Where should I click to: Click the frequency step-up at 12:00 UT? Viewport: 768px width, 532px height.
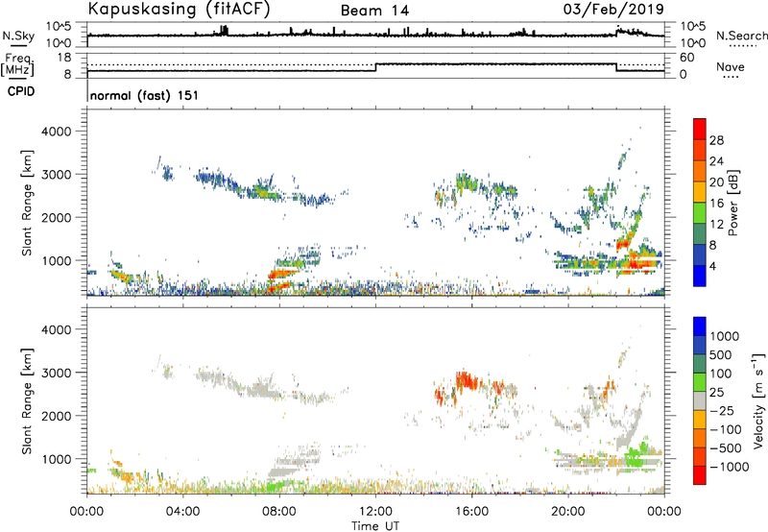click(x=375, y=67)
